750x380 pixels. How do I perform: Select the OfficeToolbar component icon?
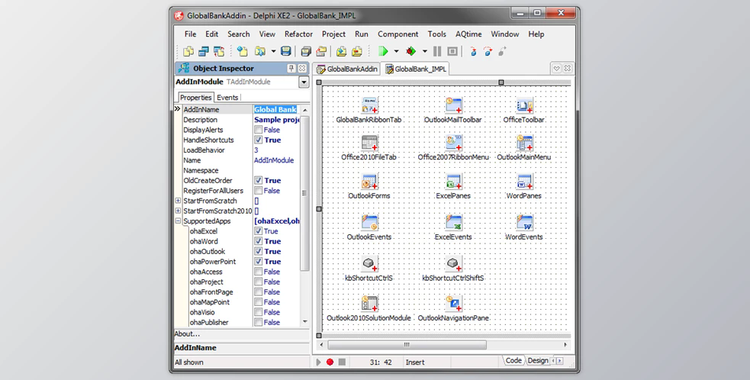(x=524, y=105)
